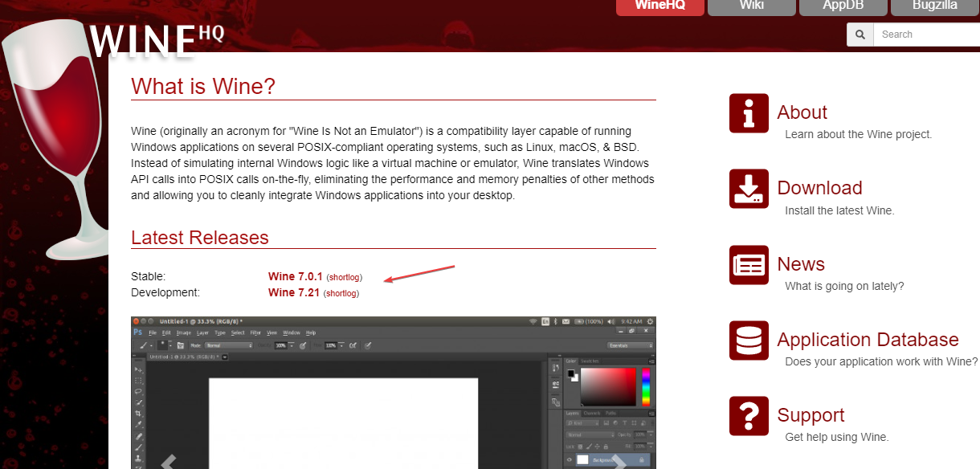Focus the Search input field
The image size is (980, 469).
[x=926, y=35]
